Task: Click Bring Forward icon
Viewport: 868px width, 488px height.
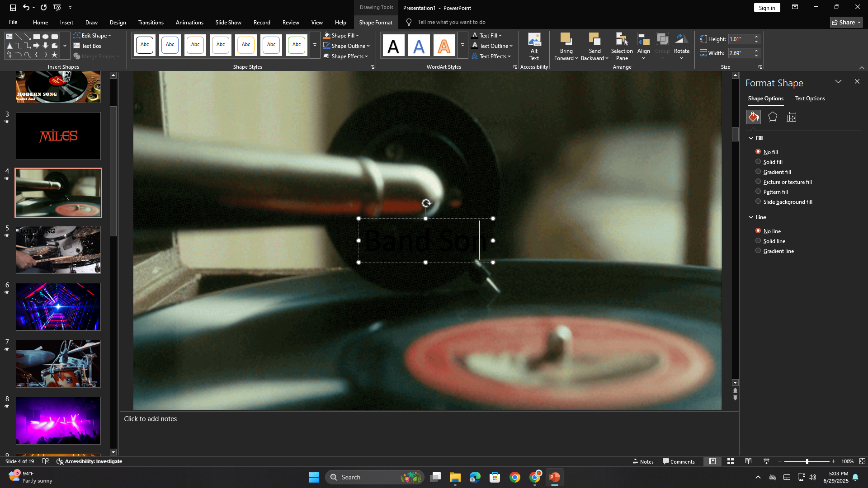Action: pyautogui.click(x=566, y=40)
